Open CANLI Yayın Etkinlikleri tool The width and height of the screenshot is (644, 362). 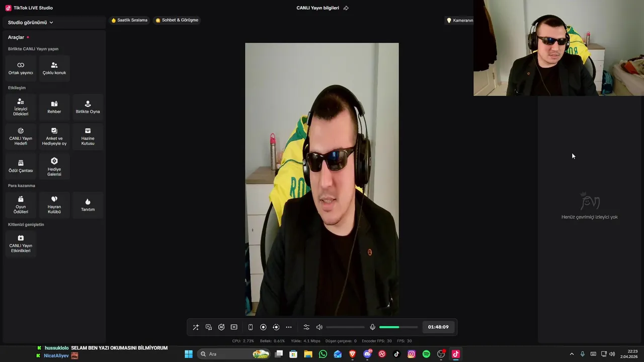[21, 244]
